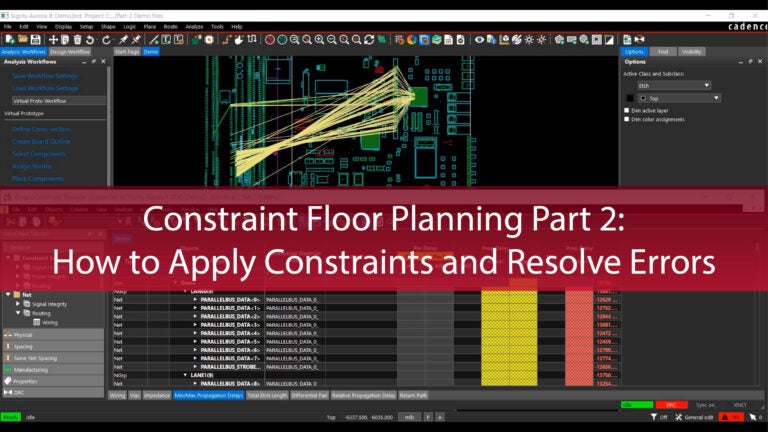This screenshot has width=768, height=432.
Task: Click the color palette toolbar icon
Action: pyautogui.click(x=517, y=40)
